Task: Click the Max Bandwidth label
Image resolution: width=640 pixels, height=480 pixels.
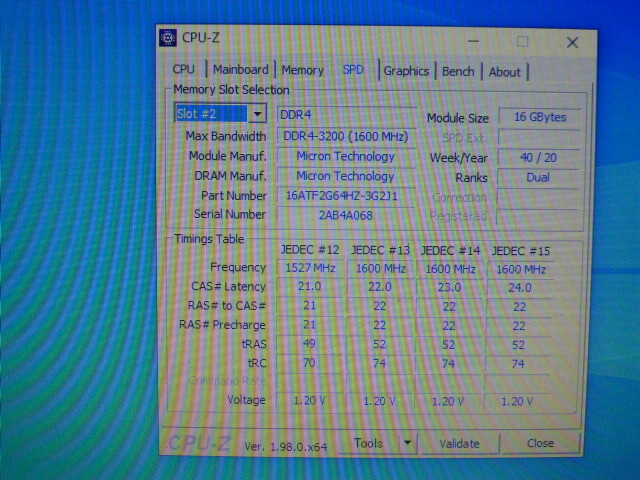Action: point(226,136)
